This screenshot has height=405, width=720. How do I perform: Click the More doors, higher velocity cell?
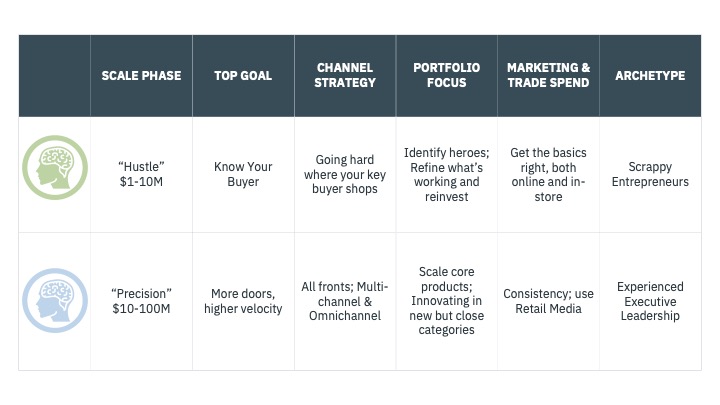click(x=243, y=301)
